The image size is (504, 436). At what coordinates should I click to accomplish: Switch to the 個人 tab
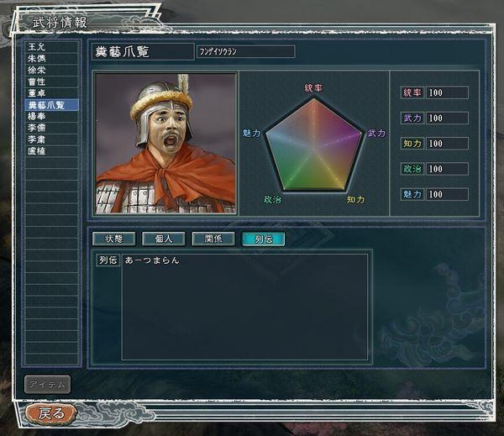[164, 239]
